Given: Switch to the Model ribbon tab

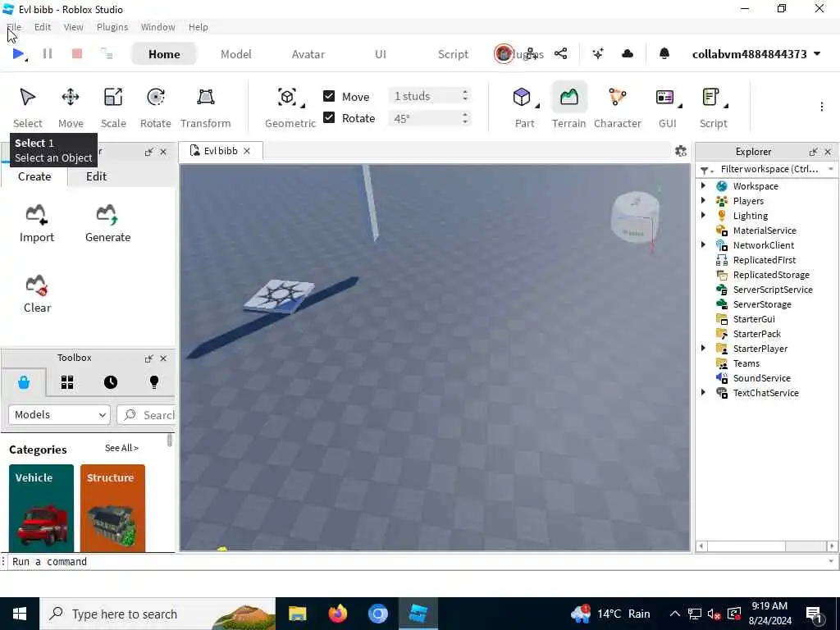Looking at the screenshot, I should [x=235, y=54].
